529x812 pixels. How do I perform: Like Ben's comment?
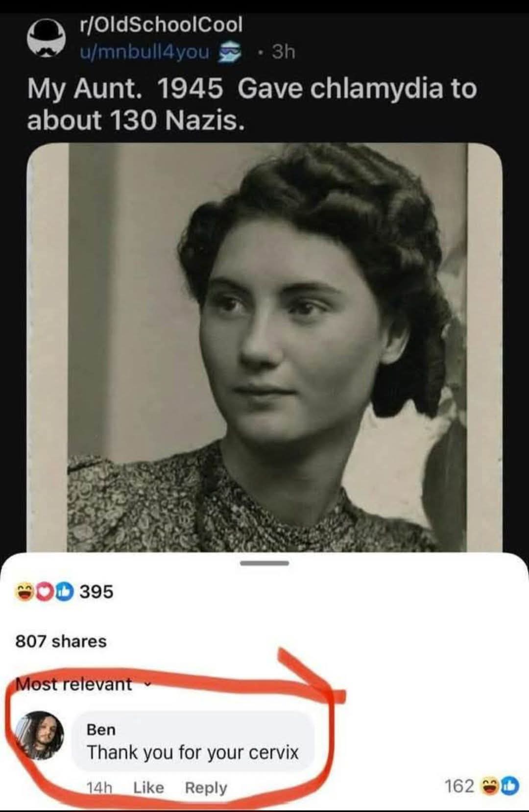(x=148, y=787)
